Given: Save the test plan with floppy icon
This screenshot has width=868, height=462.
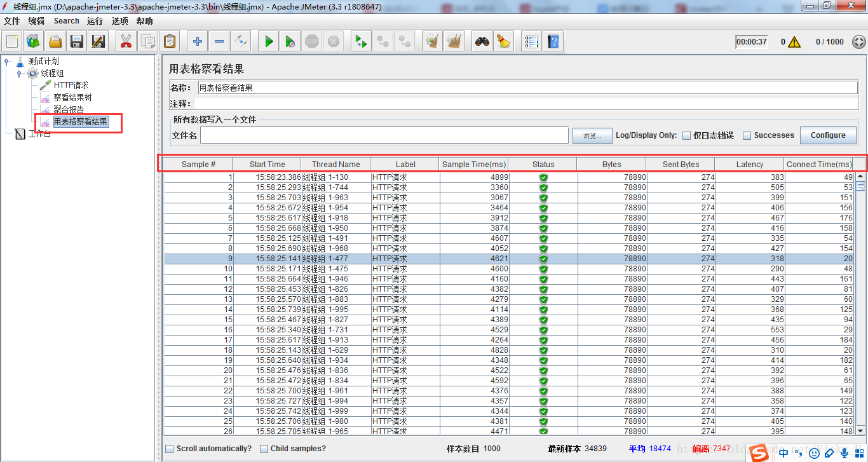Looking at the screenshot, I should click(x=77, y=42).
